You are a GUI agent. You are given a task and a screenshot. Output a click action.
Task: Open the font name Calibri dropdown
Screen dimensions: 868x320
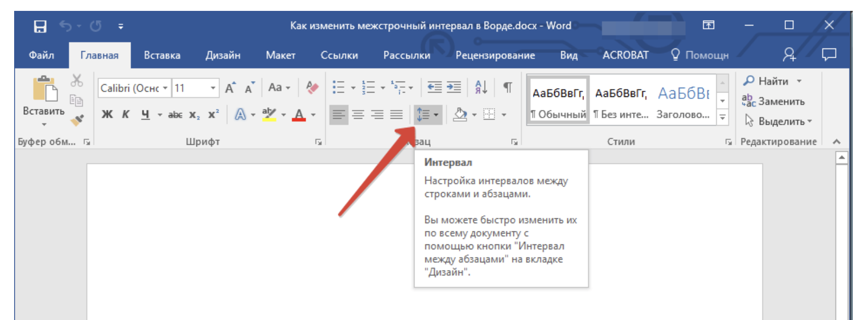pyautogui.click(x=165, y=88)
